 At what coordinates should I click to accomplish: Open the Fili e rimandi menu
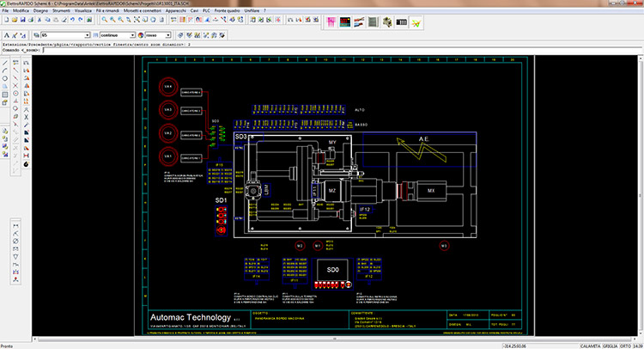(x=107, y=10)
